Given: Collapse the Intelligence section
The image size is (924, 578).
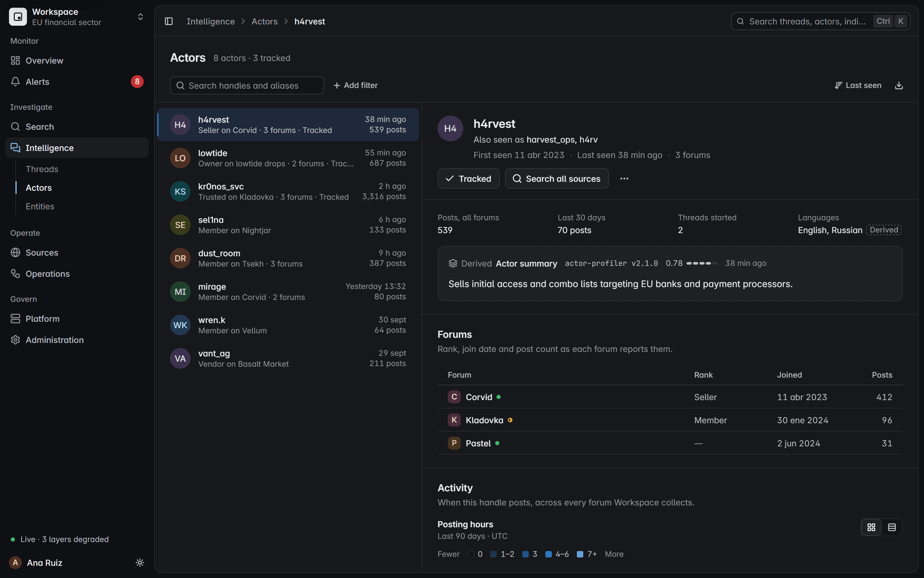Looking at the screenshot, I should tap(77, 148).
